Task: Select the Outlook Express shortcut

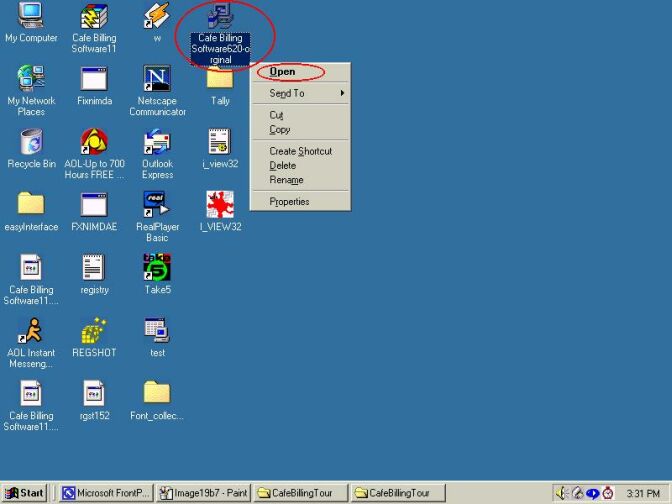Action: pyautogui.click(x=157, y=142)
